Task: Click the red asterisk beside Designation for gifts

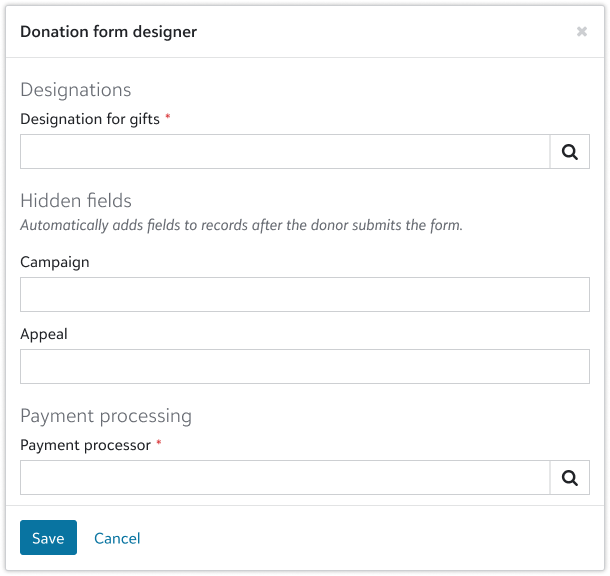Action: (168, 117)
